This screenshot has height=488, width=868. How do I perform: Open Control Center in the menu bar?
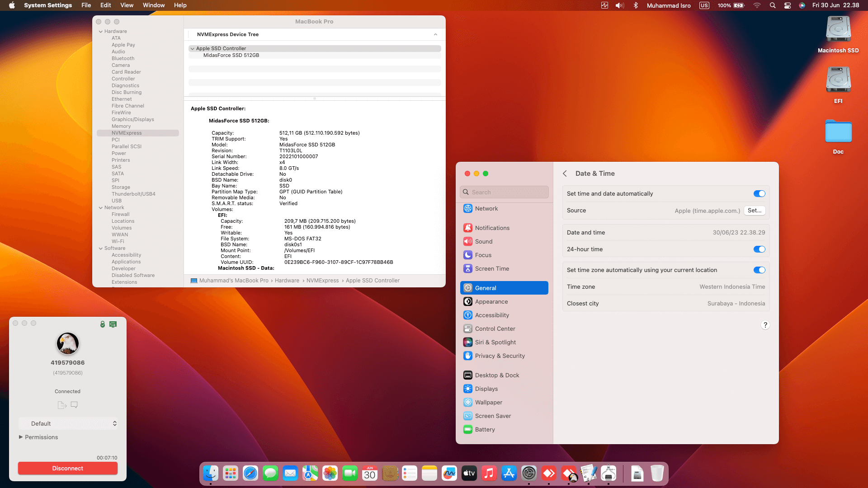[788, 5]
